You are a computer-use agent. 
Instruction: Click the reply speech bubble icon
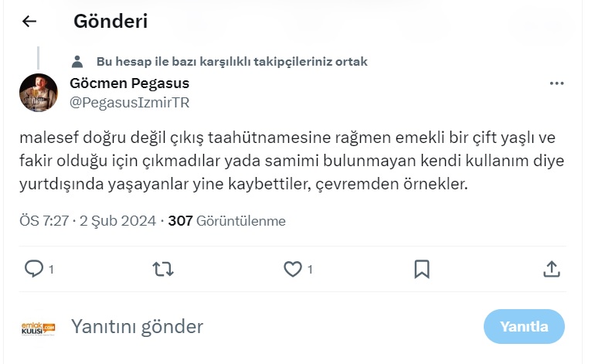[34, 268]
